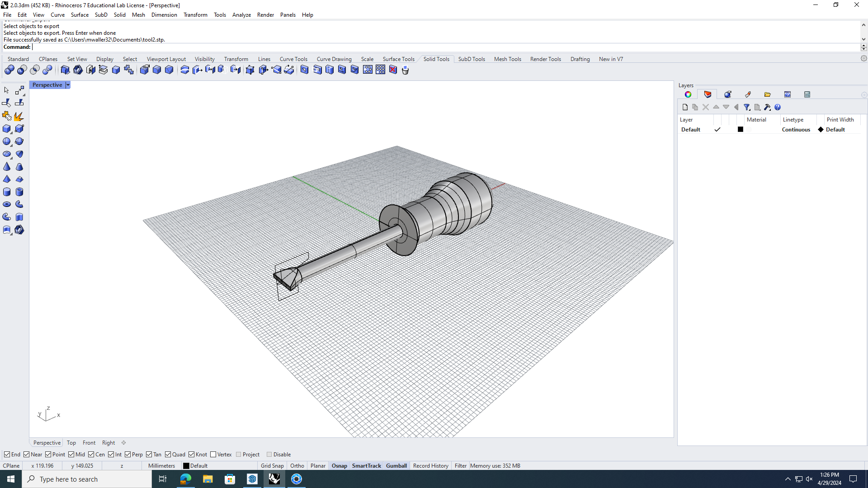This screenshot has height=488, width=868.
Task: Open the Solid menu
Action: tap(119, 15)
